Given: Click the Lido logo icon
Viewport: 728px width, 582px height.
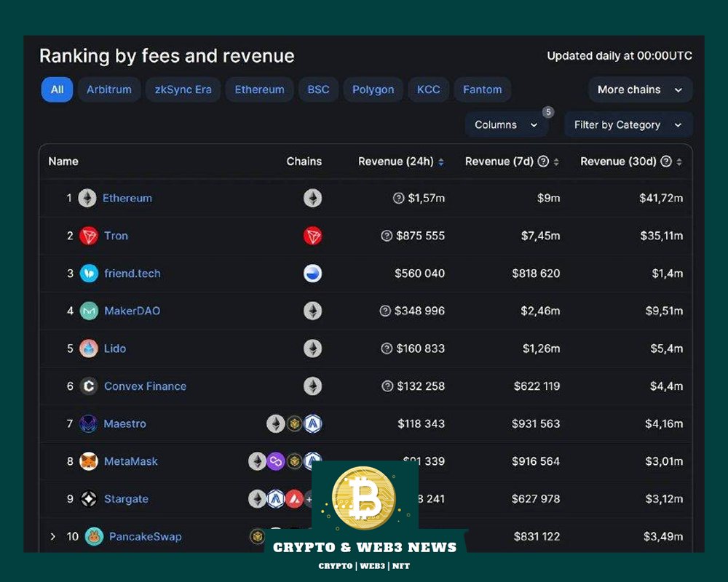Looking at the screenshot, I should point(88,348).
